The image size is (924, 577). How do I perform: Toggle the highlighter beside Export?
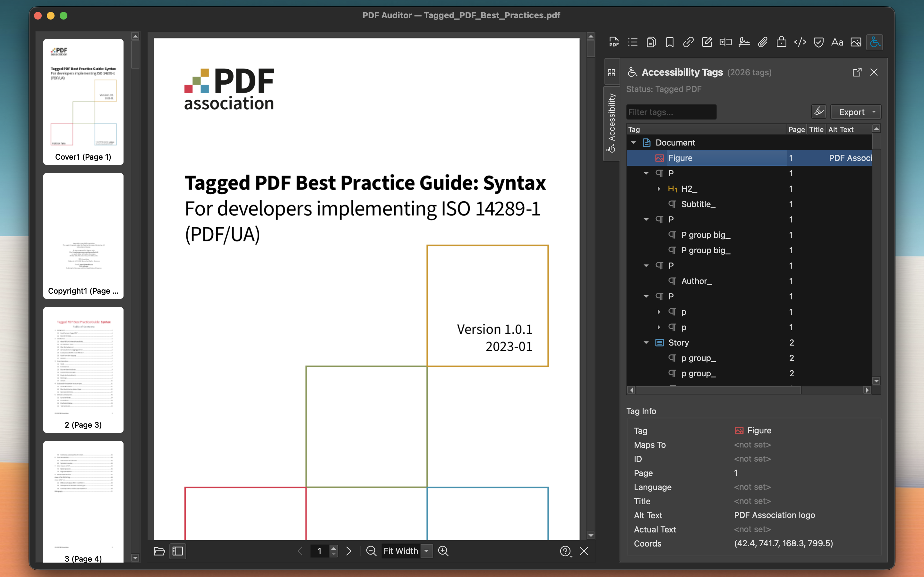pos(819,112)
